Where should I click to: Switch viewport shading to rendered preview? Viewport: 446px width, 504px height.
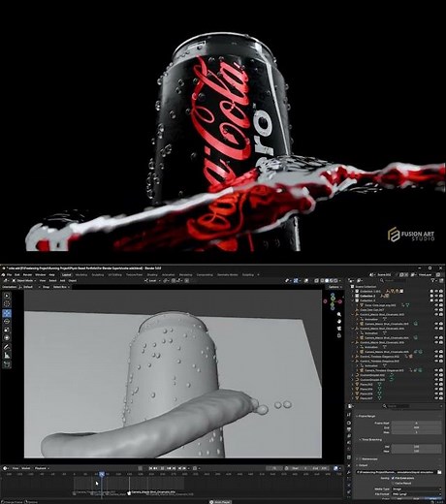pos(335,280)
